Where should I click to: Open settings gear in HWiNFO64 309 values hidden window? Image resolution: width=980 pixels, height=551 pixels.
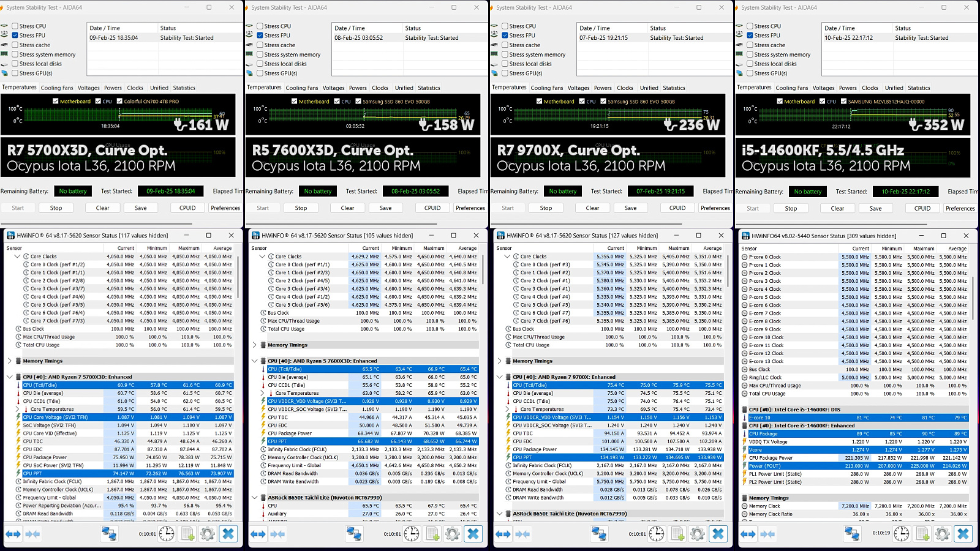943,534
